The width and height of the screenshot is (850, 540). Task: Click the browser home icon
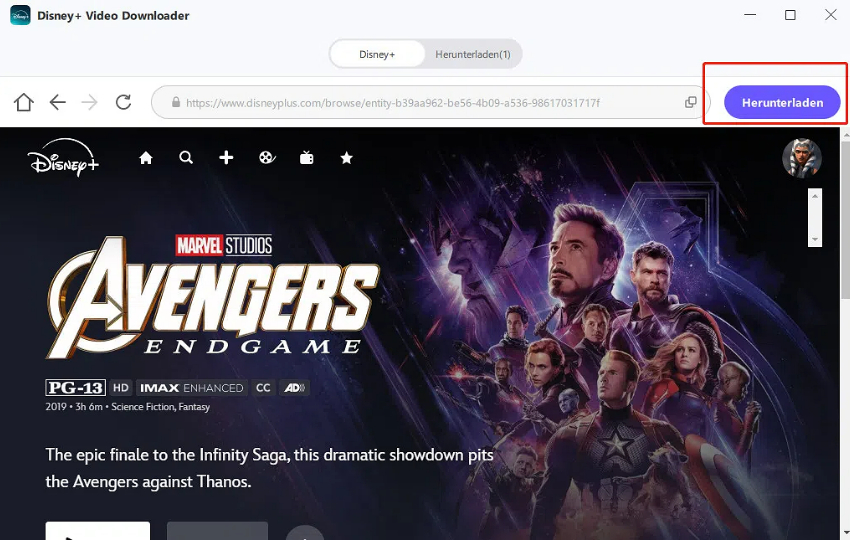(x=23, y=102)
